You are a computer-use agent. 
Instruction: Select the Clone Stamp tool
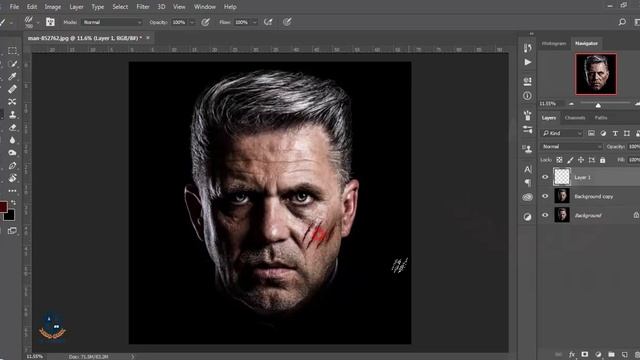pyautogui.click(x=12, y=115)
